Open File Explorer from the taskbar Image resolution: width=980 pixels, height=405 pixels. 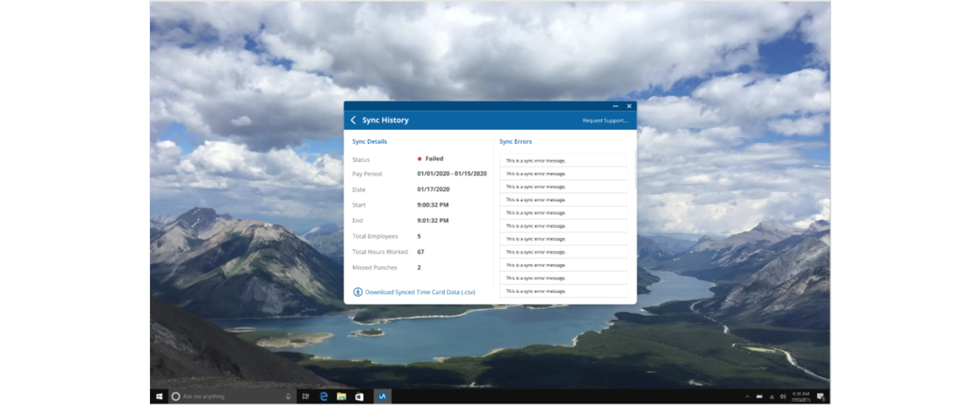341,396
